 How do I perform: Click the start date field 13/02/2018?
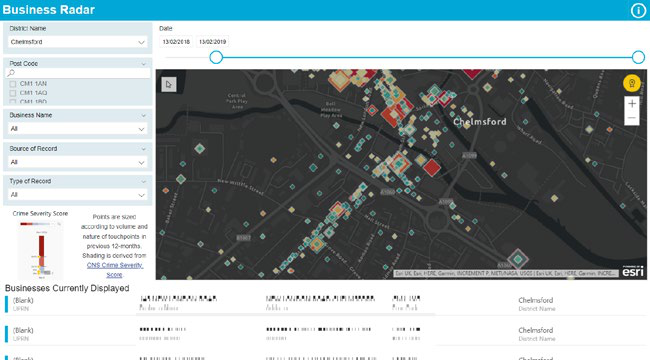tap(176, 41)
